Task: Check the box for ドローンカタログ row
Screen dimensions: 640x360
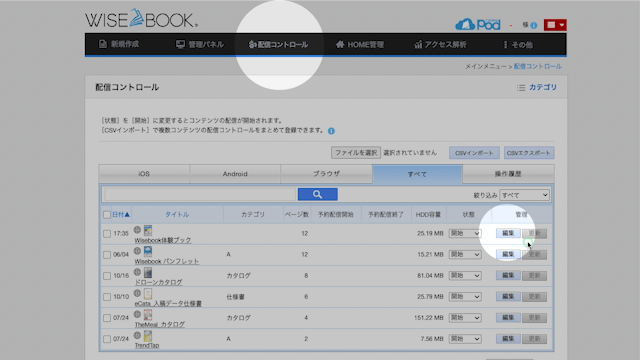Action: [x=107, y=276]
